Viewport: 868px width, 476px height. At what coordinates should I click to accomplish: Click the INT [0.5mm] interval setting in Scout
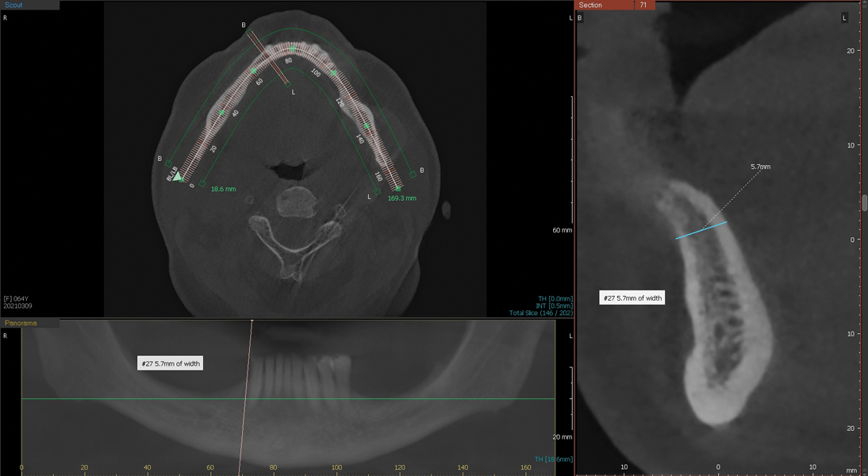[x=554, y=305]
